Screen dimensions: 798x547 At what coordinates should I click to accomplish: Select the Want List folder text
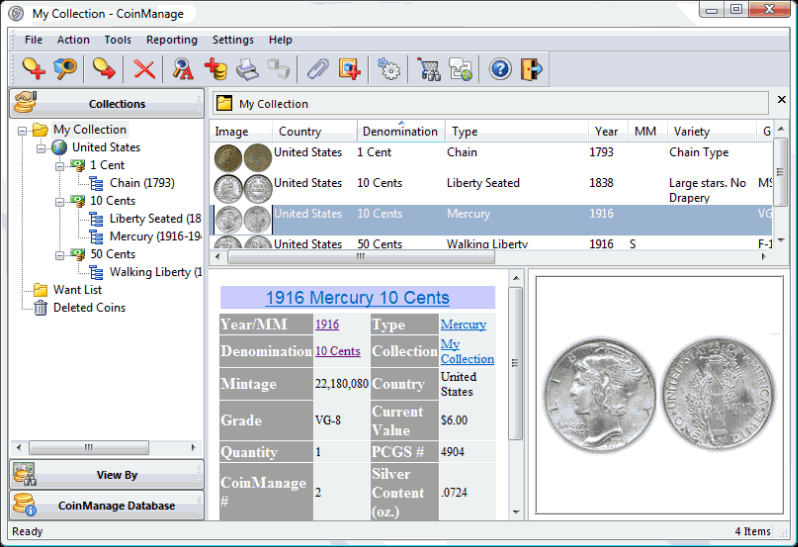pyautogui.click(x=77, y=290)
